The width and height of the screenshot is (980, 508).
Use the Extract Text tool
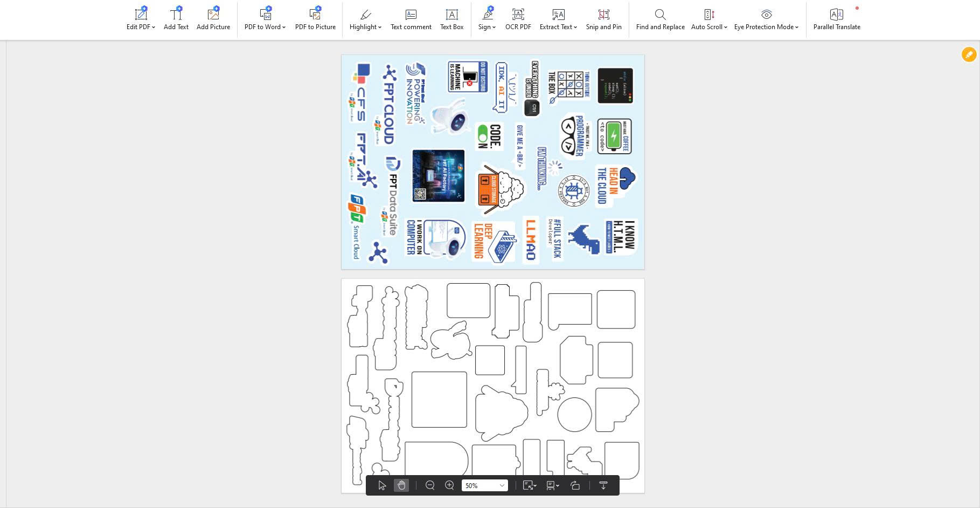coord(558,19)
